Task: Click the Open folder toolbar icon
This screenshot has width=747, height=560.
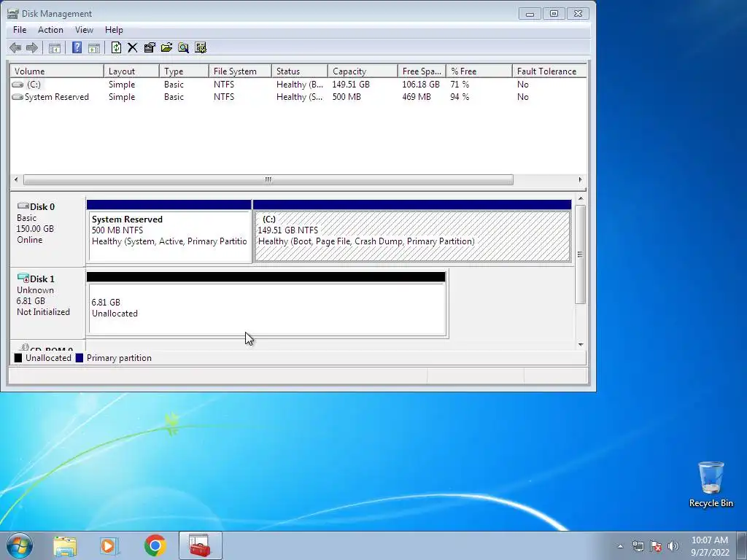Action: coord(167,47)
